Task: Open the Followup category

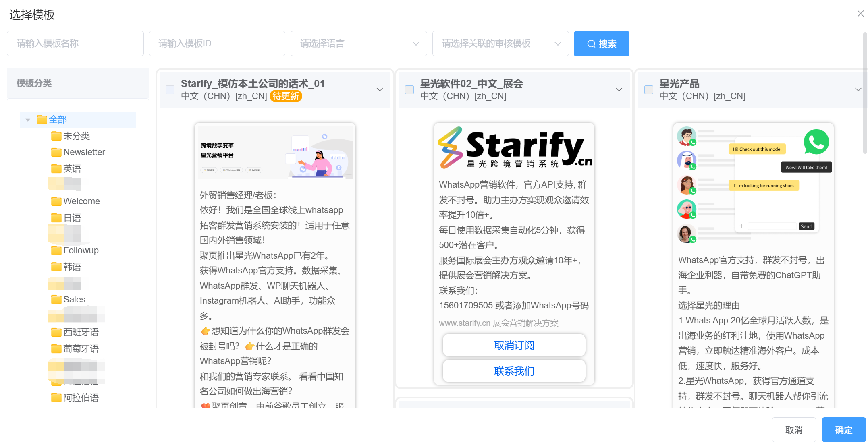Action: [x=81, y=250]
